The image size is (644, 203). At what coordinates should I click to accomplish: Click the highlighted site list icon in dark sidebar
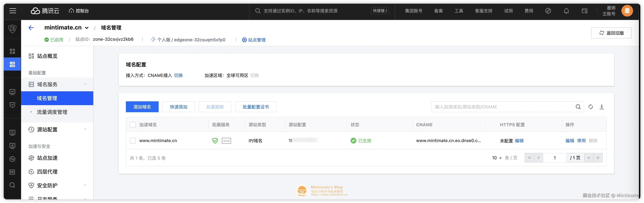(12, 64)
